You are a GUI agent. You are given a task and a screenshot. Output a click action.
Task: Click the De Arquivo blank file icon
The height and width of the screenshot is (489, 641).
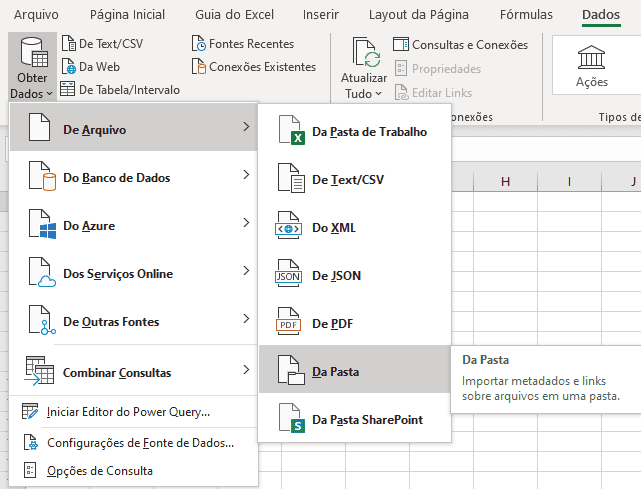[x=40, y=128]
